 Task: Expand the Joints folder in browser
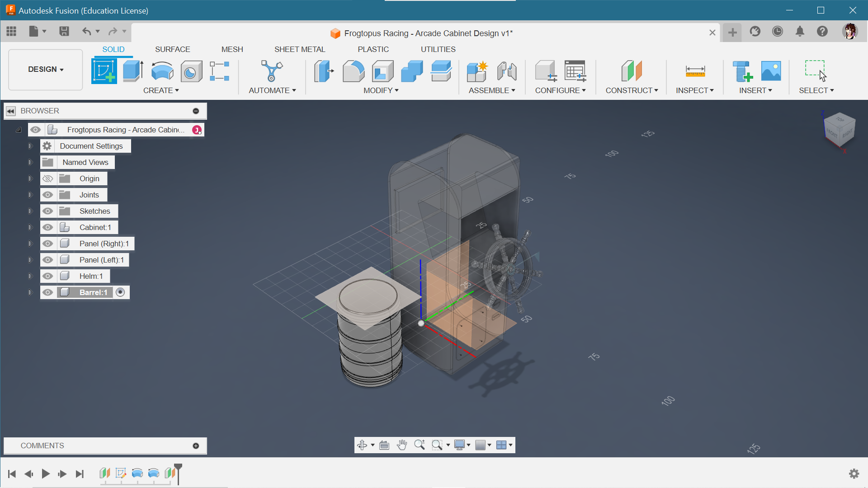click(x=30, y=194)
